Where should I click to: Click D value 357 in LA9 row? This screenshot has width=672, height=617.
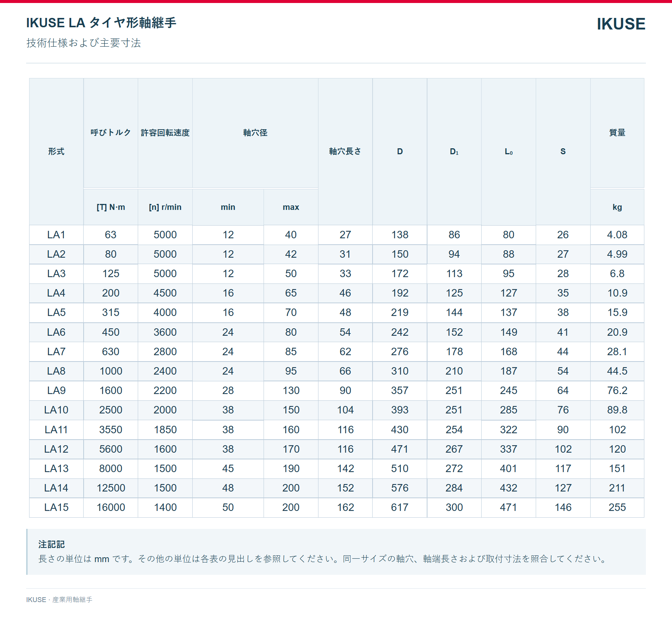(399, 390)
